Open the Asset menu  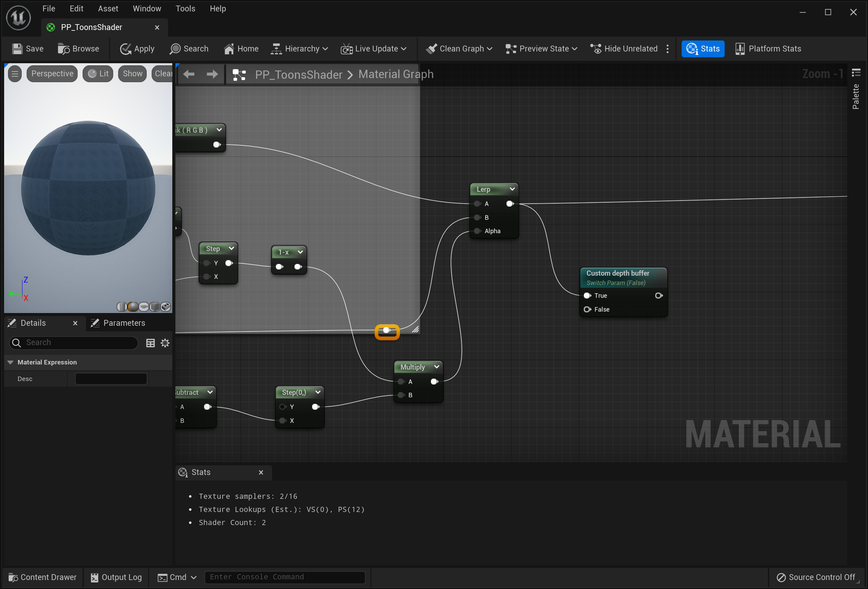point(108,9)
